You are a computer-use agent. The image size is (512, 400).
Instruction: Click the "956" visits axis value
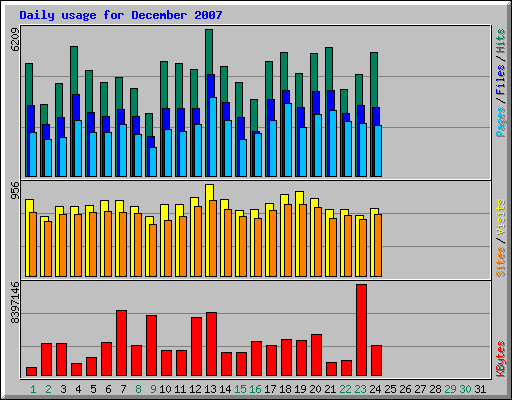[x=15, y=190]
